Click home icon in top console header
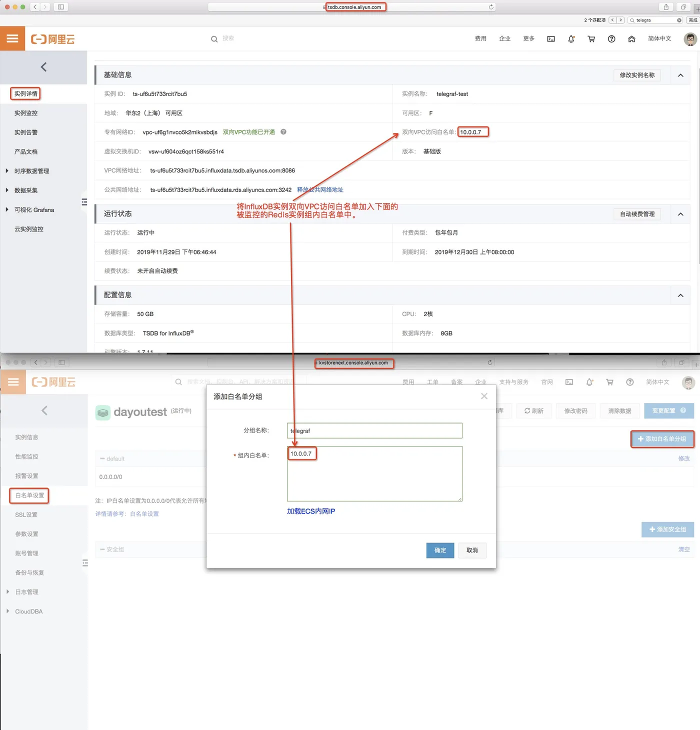Viewport: 700px width, 730px height. click(x=631, y=39)
